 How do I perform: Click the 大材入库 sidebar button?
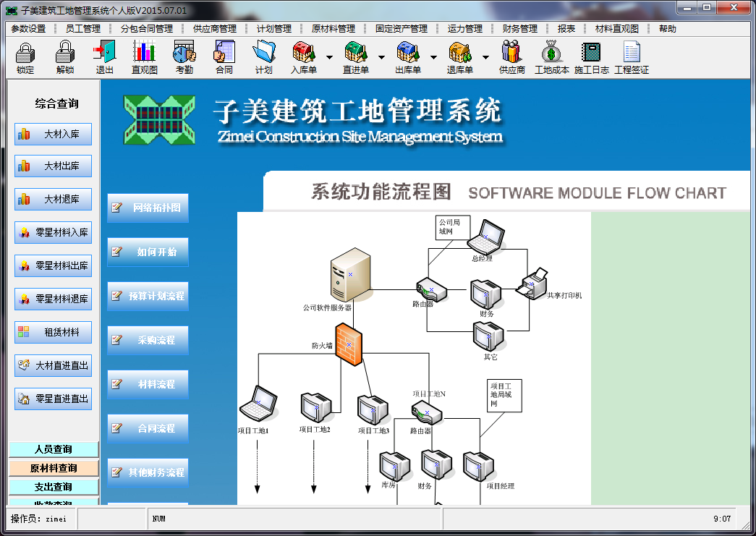53,134
